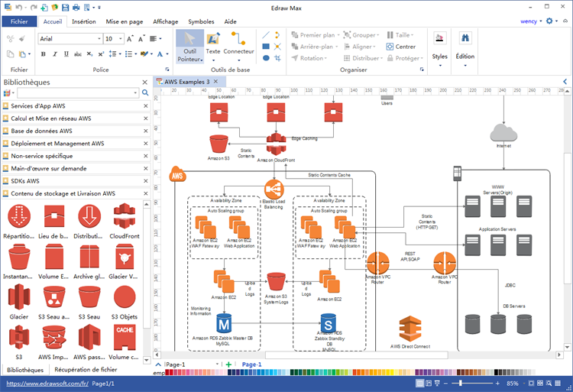This screenshot has height=392, width=573.
Task: Click the print icon in title bar
Action: [76, 8]
